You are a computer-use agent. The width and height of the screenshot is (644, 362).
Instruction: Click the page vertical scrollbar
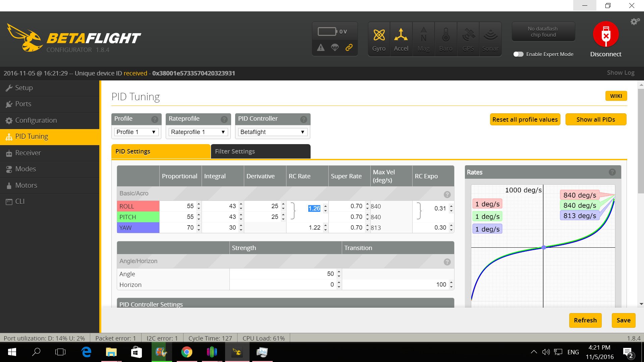[x=641, y=141]
